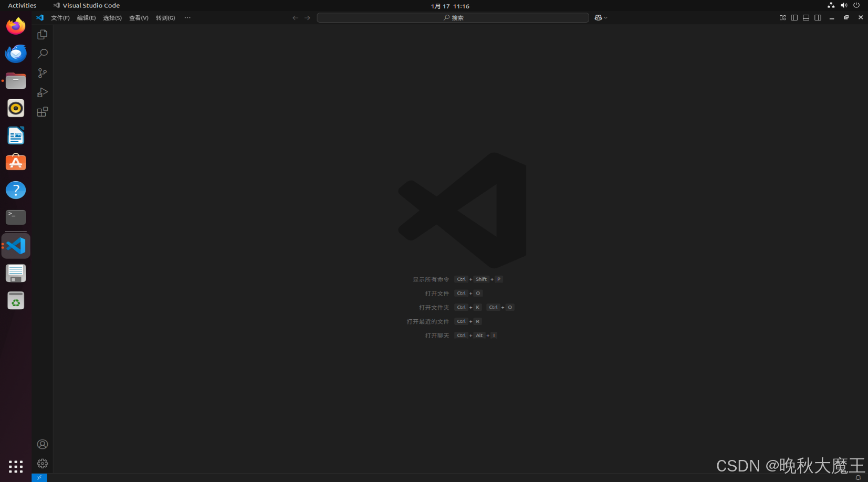Open notifications bell in status bar
868x482 pixels.
pyautogui.click(x=858, y=478)
